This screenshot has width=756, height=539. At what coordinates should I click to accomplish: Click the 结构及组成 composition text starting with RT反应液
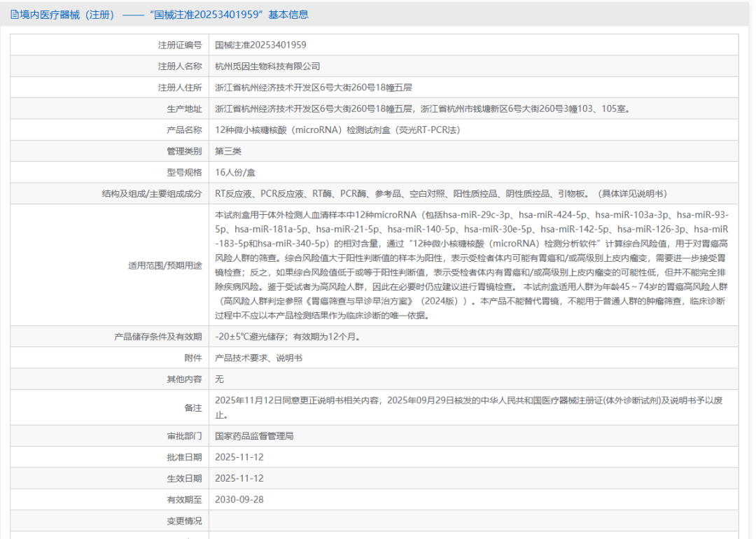pyautogui.click(x=440, y=194)
